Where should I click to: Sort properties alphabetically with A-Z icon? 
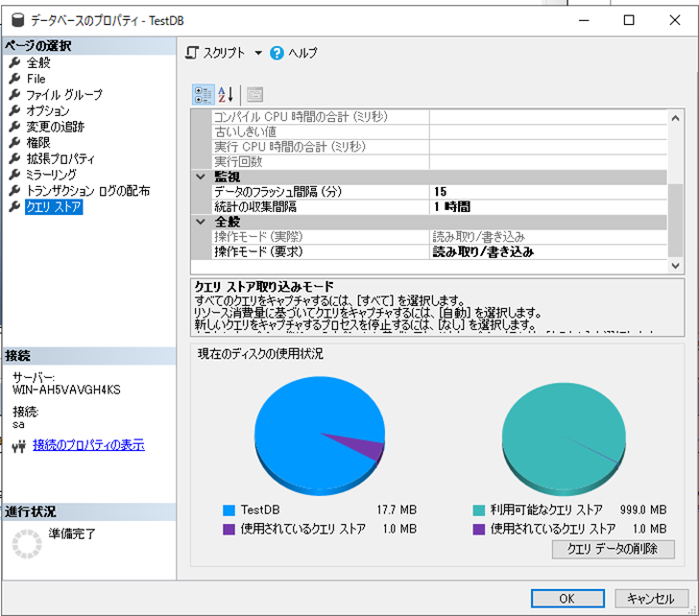pos(226,94)
